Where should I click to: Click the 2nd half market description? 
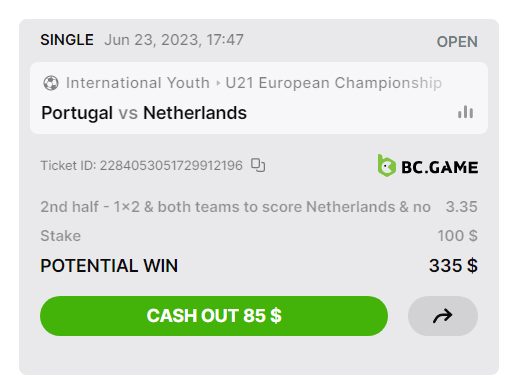[x=236, y=207]
